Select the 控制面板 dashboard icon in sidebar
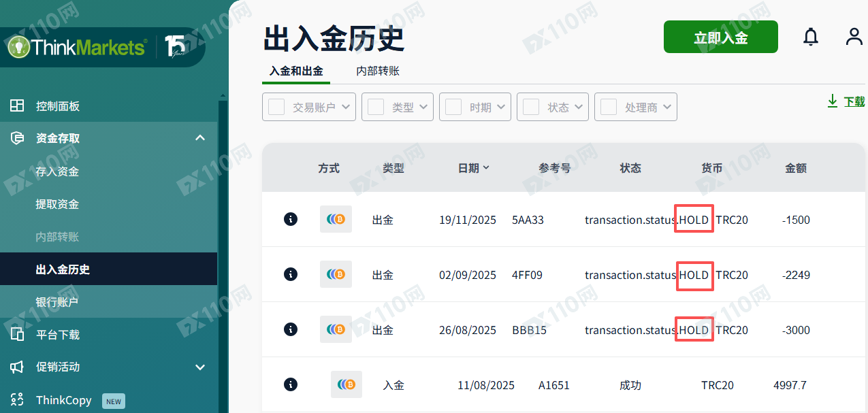 (x=16, y=105)
